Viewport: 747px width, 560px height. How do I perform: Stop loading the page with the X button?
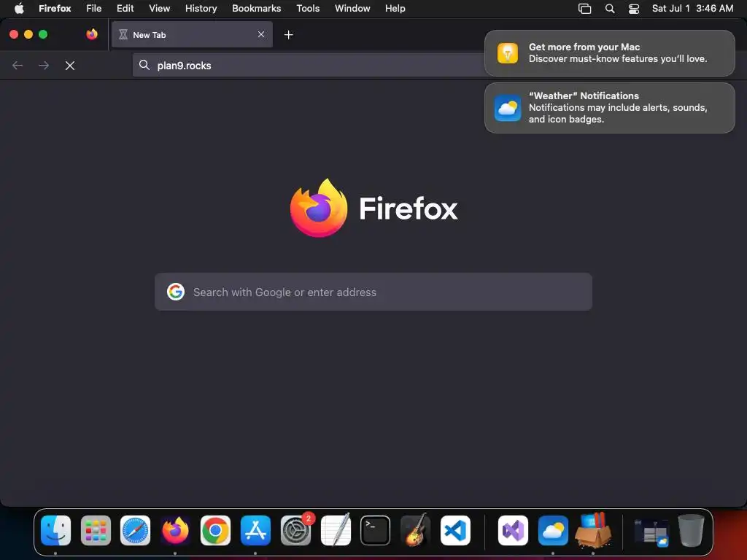(x=70, y=66)
